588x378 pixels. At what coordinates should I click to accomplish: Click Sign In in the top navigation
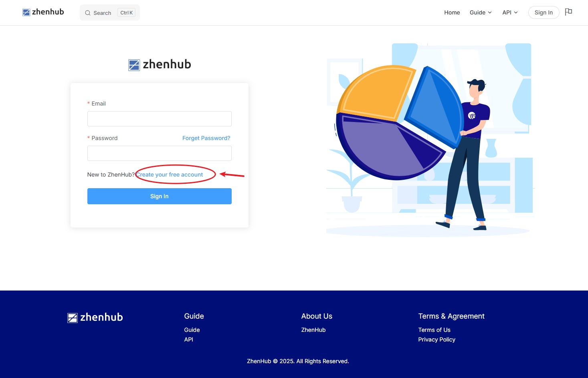click(544, 12)
